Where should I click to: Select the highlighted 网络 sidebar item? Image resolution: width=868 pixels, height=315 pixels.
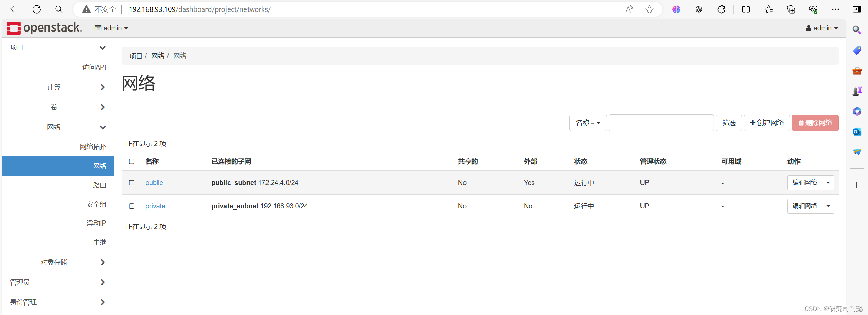[x=58, y=166]
